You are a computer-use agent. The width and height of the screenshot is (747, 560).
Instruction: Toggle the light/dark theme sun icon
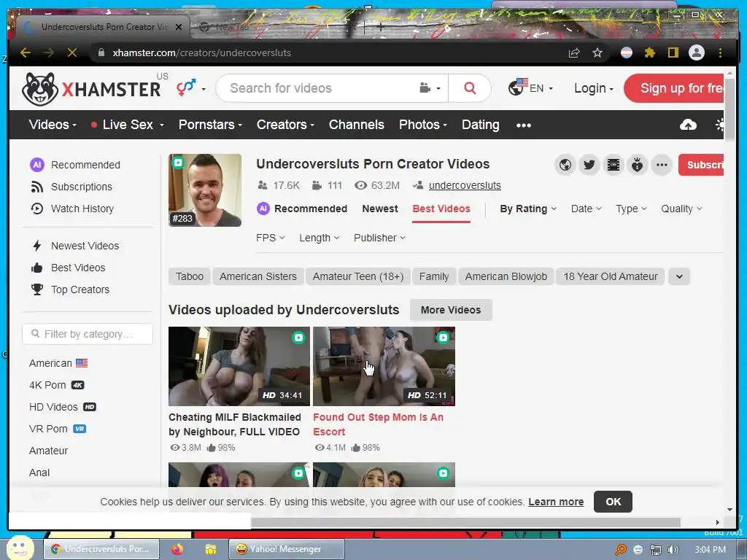[x=719, y=125]
